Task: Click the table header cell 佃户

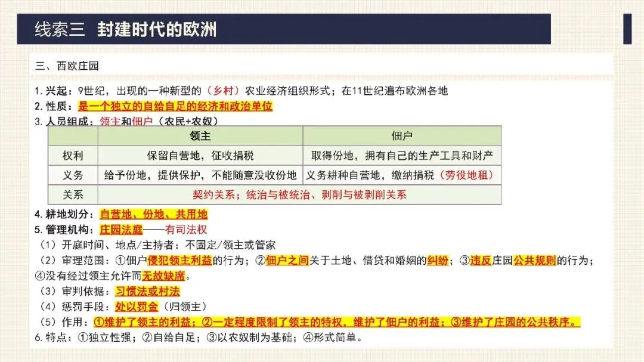Action: click(402, 136)
